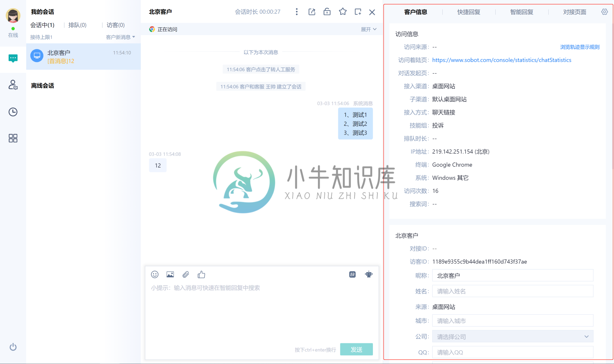Open the history clock sidebar icon
This screenshot has width=614, height=364.
pyautogui.click(x=13, y=112)
